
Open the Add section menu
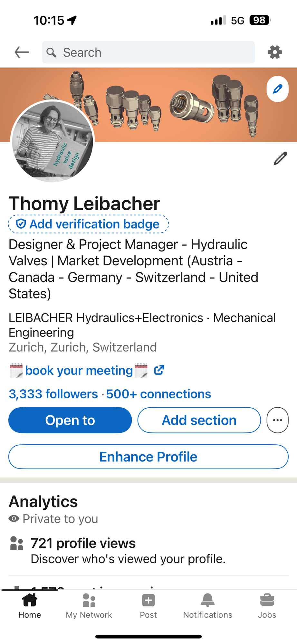point(199,420)
